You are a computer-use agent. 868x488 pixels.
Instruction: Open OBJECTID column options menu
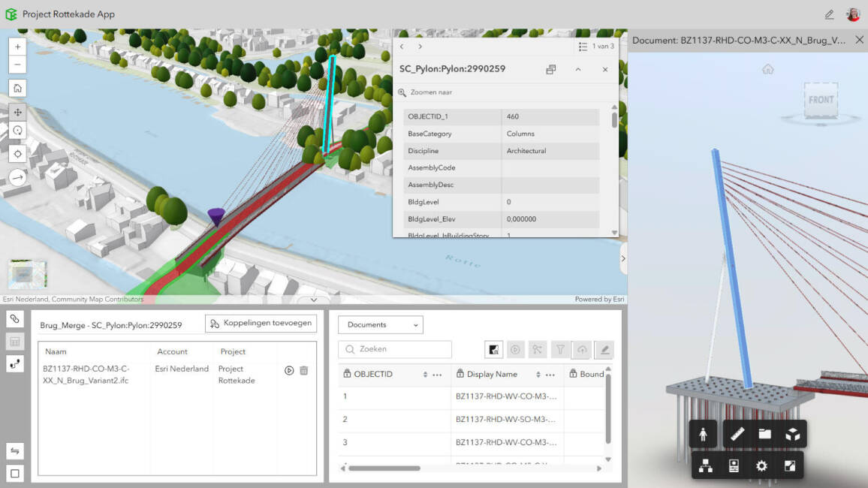pos(437,375)
